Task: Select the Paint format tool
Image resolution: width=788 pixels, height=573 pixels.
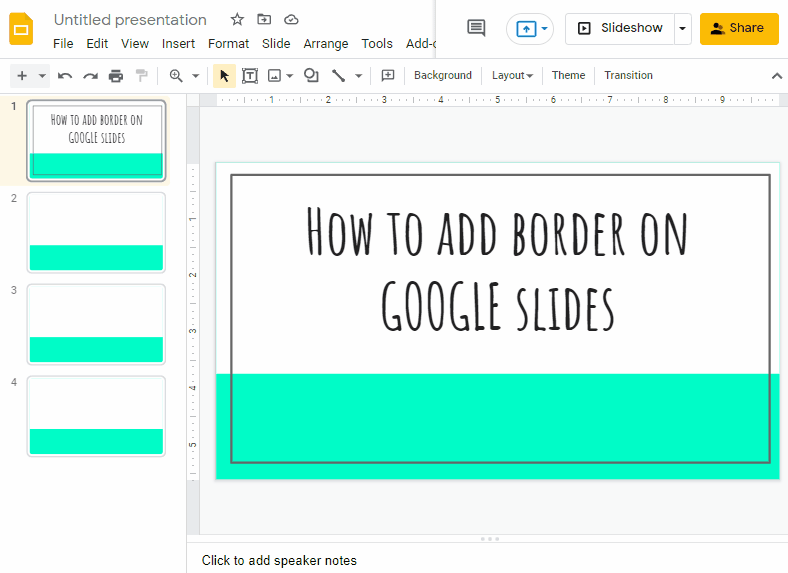Action: point(142,76)
